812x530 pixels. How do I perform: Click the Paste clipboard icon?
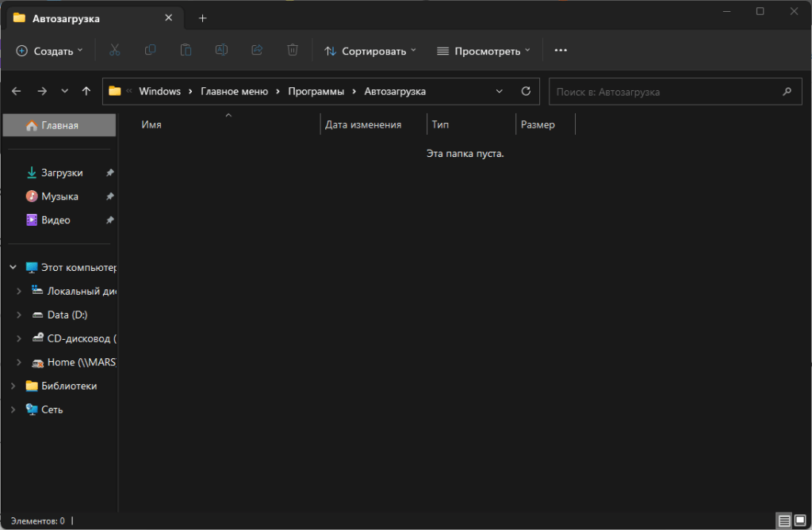tap(186, 50)
